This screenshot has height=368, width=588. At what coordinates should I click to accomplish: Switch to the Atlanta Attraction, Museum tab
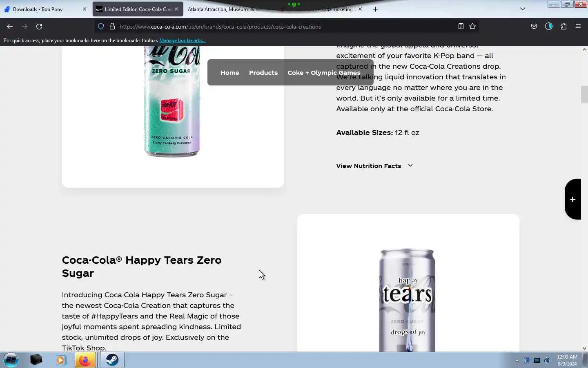[229, 9]
